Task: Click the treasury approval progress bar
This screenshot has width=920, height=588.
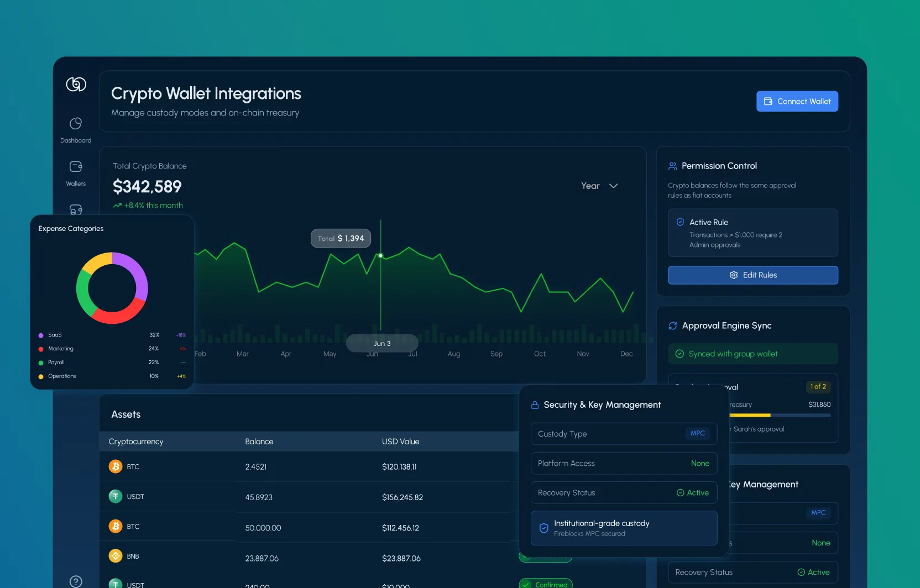Action: point(780,415)
